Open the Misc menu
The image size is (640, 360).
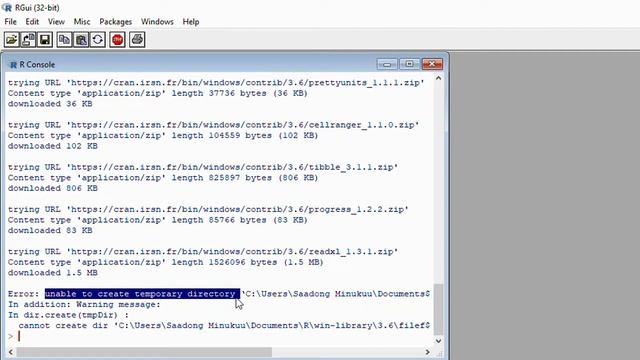pos(82,22)
